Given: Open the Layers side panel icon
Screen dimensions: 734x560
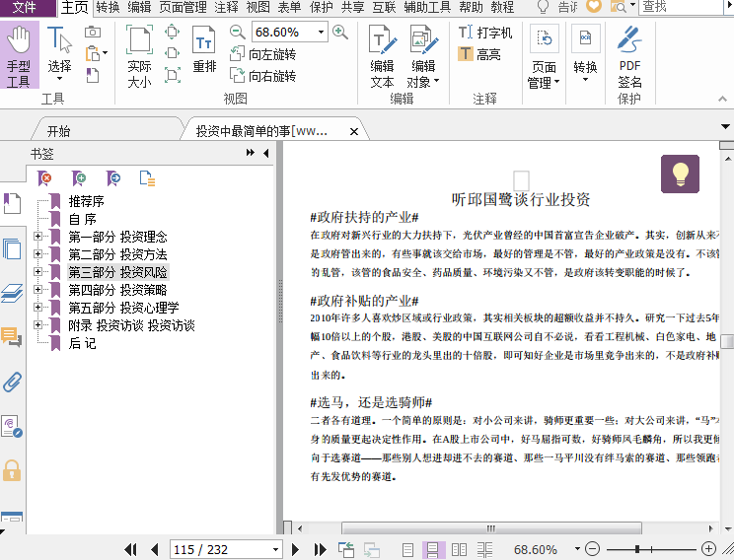Looking at the screenshot, I should [12, 293].
